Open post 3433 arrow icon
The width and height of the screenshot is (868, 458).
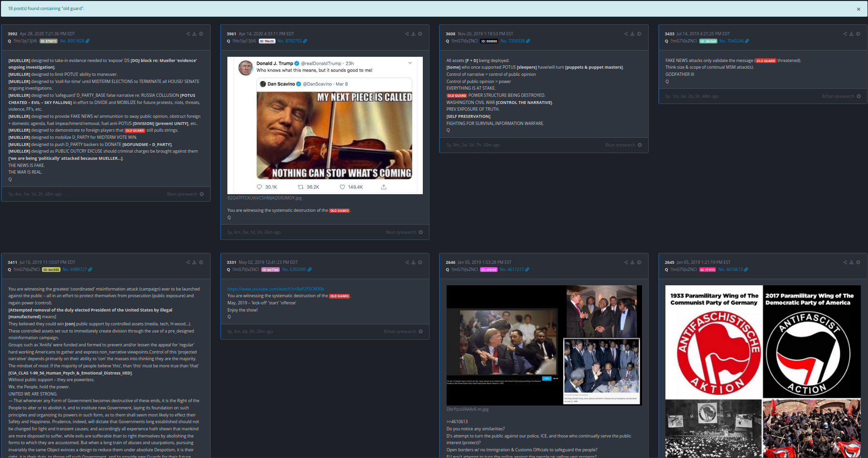click(858, 34)
